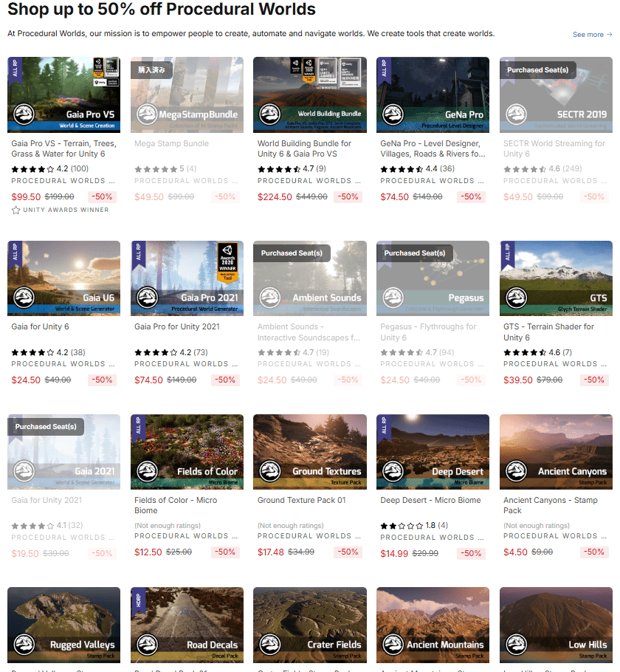
Task: Open SECTR 2019 product thumbnail
Action: click(556, 95)
